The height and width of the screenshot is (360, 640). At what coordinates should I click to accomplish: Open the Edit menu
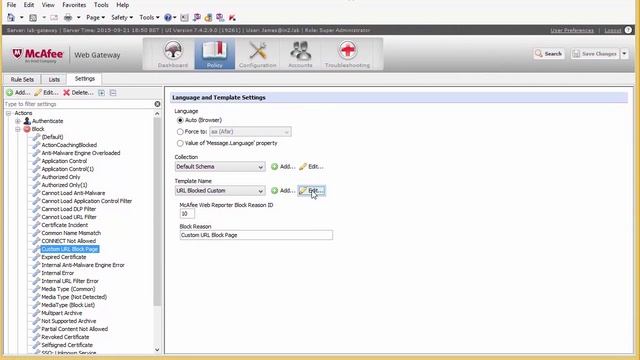coord(29,5)
